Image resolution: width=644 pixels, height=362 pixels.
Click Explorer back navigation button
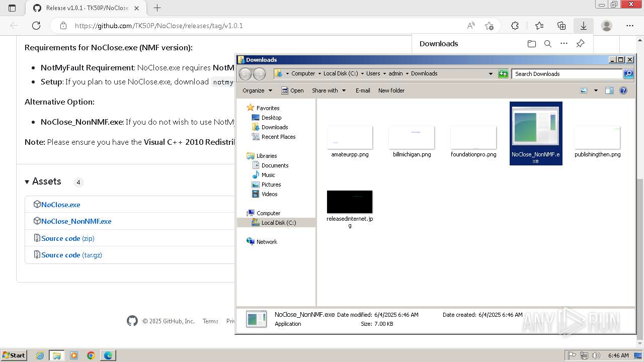(245, 74)
